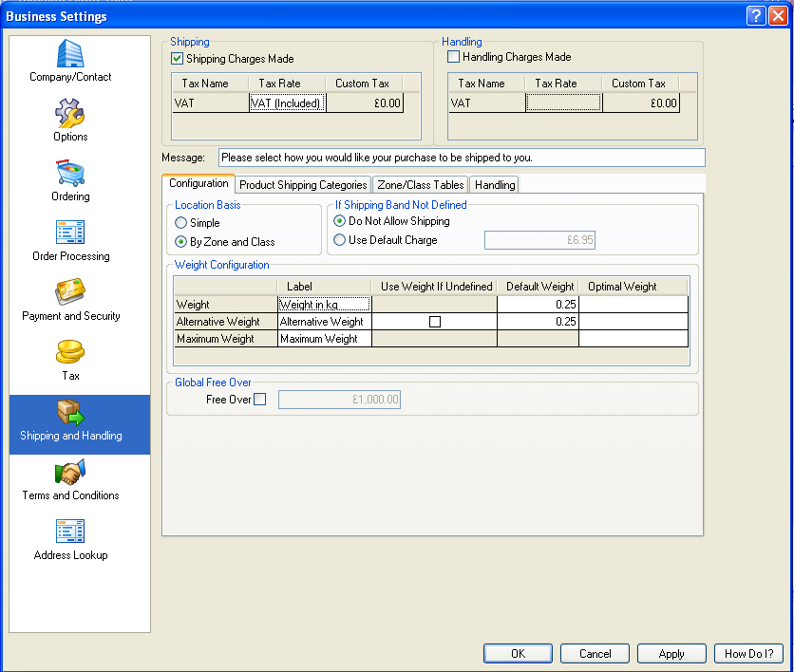Select the Simple location basis radio
794x672 pixels.
tap(180, 223)
